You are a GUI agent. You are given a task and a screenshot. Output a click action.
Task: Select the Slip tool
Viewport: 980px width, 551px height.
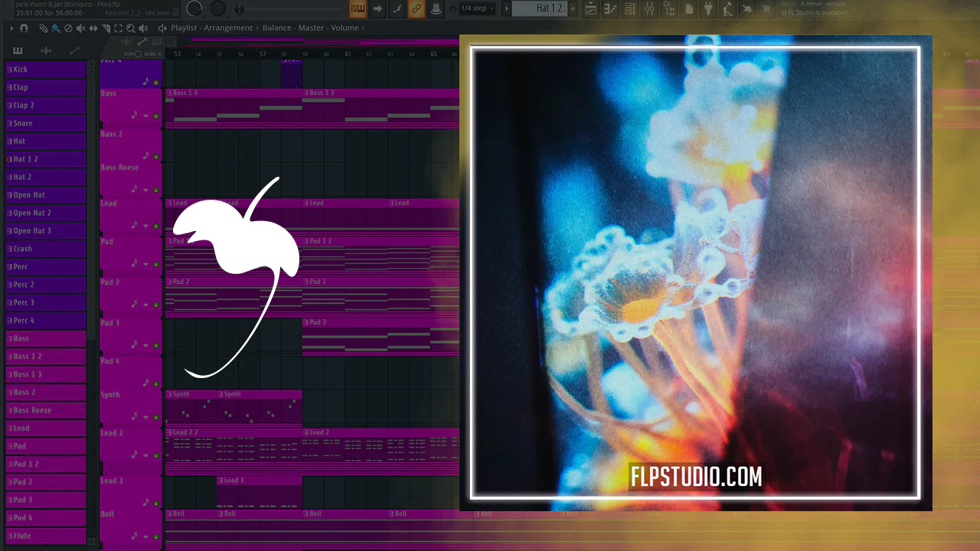[x=93, y=28]
